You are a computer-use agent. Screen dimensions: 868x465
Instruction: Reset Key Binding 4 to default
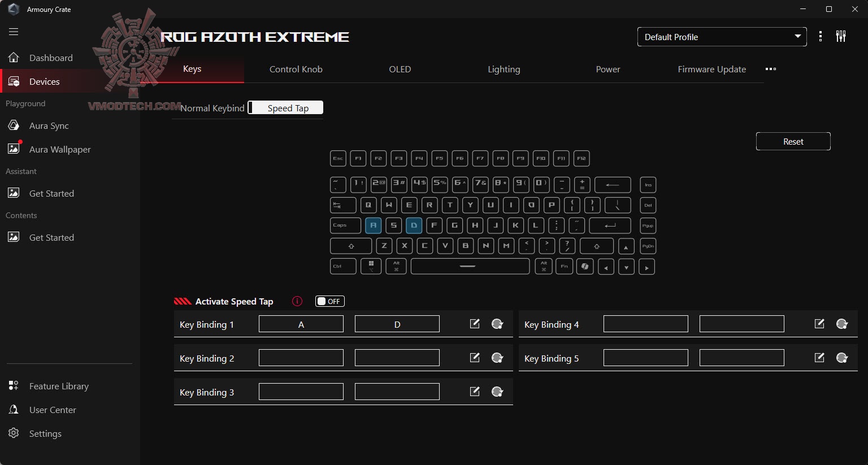click(842, 324)
